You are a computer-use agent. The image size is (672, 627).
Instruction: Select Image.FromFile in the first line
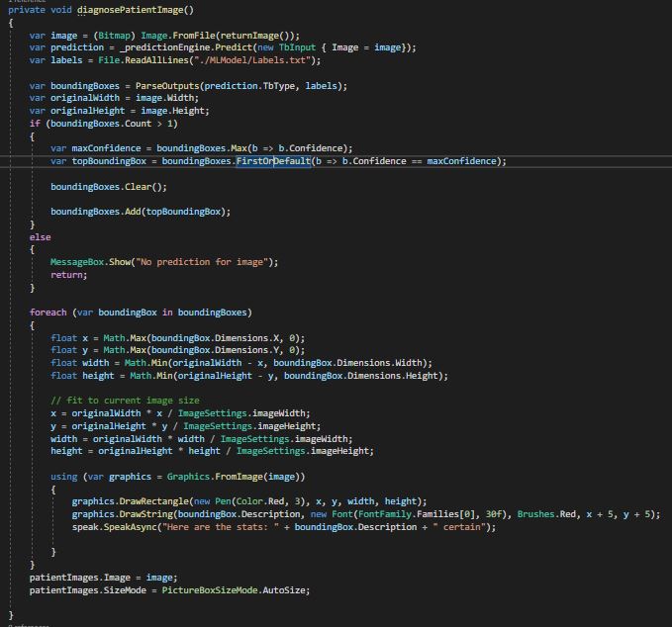click(x=178, y=36)
